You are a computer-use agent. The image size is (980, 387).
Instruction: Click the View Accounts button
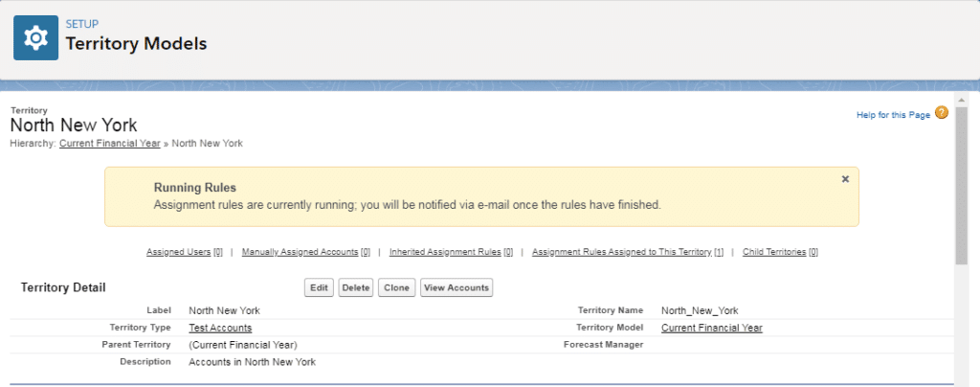456,287
